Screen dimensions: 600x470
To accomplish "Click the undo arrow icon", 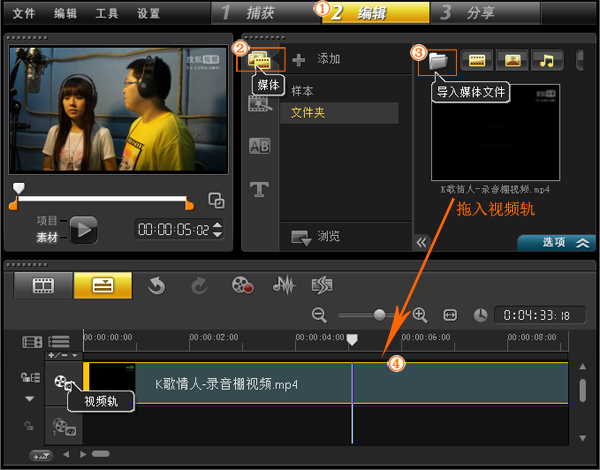I will tap(157, 286).
